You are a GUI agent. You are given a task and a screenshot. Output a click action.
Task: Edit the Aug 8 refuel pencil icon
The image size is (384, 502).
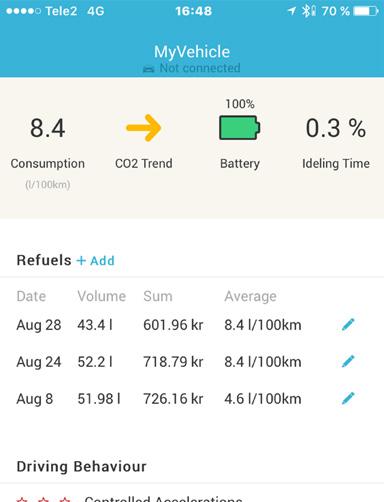pyautogui.click(x=348, y=398)
